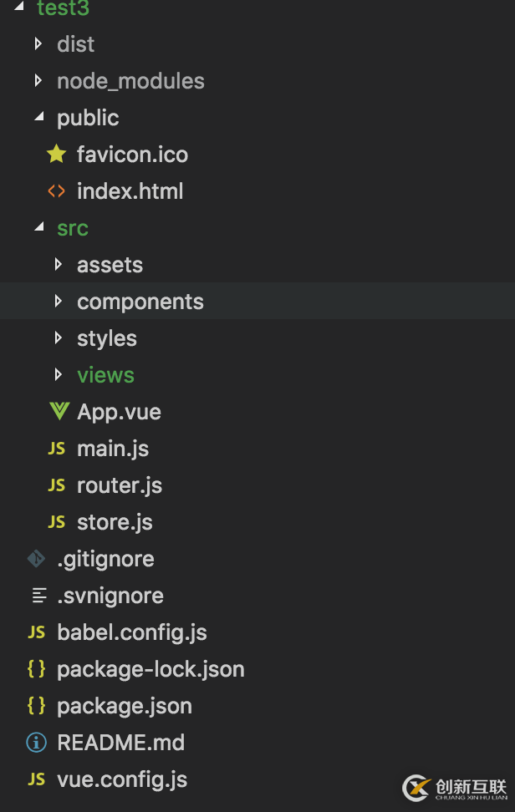Select the components folder
Image resolution: width=515 pixels, height=812 pixels.
140,302
